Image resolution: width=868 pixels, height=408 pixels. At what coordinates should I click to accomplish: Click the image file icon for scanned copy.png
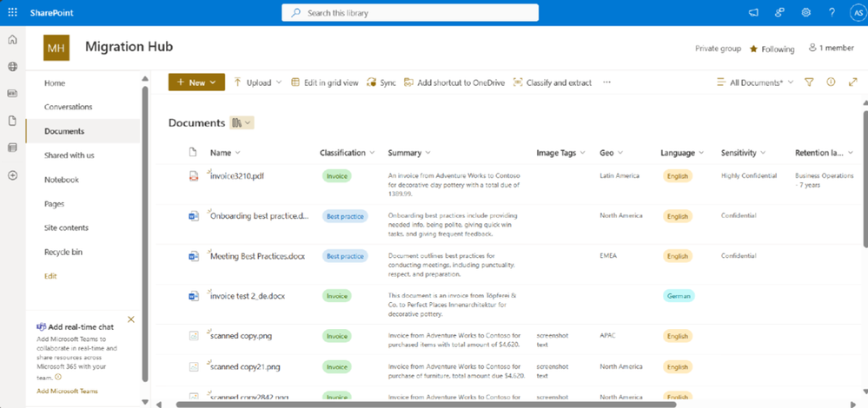(193, 336)
